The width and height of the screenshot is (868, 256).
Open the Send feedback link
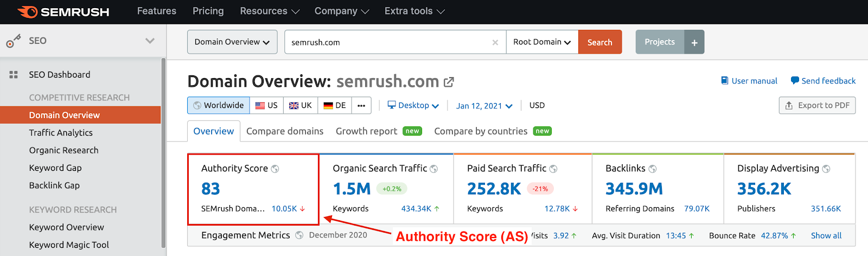click(823, 81)
